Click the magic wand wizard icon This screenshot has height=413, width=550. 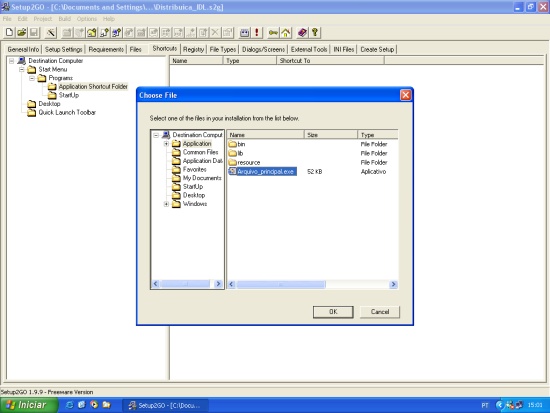tap(51, 33)
